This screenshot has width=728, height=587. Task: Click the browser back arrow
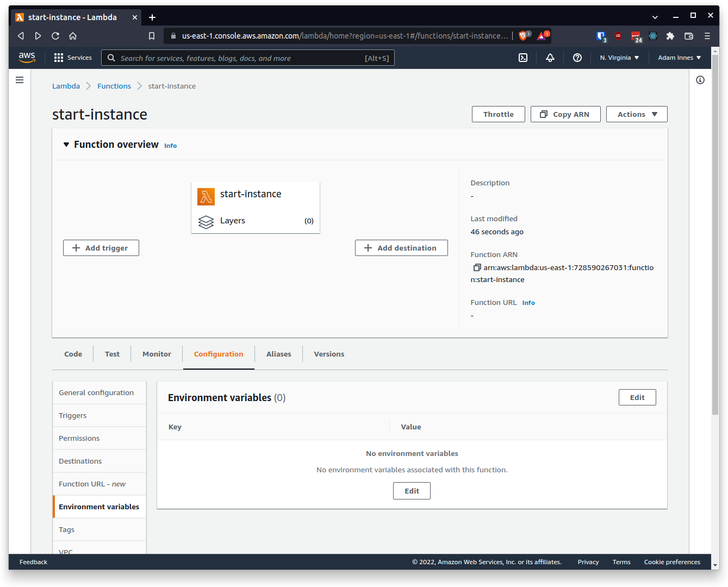[x=21, y=36]
